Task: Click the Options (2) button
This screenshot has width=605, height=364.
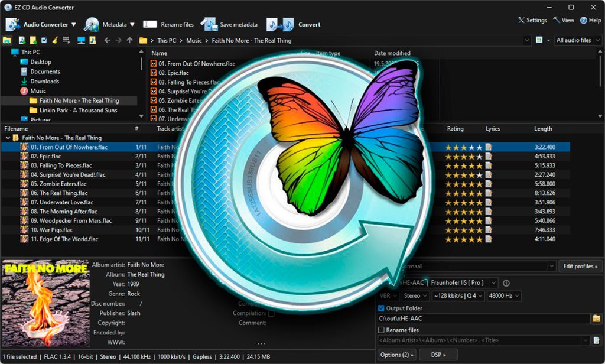Action: pyautogui.click(x=396, y=355)
